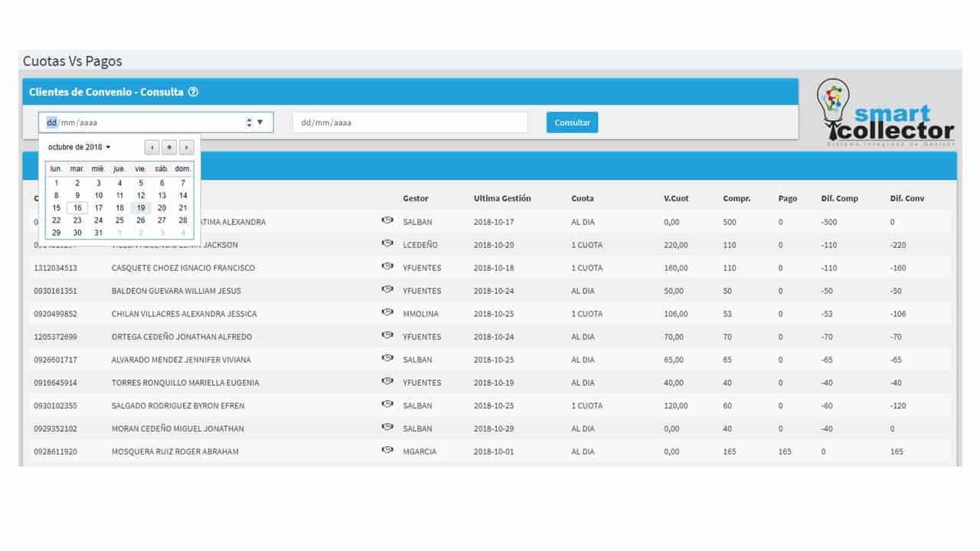
Task: Select day 19 in the calendar
Action: 141,207
